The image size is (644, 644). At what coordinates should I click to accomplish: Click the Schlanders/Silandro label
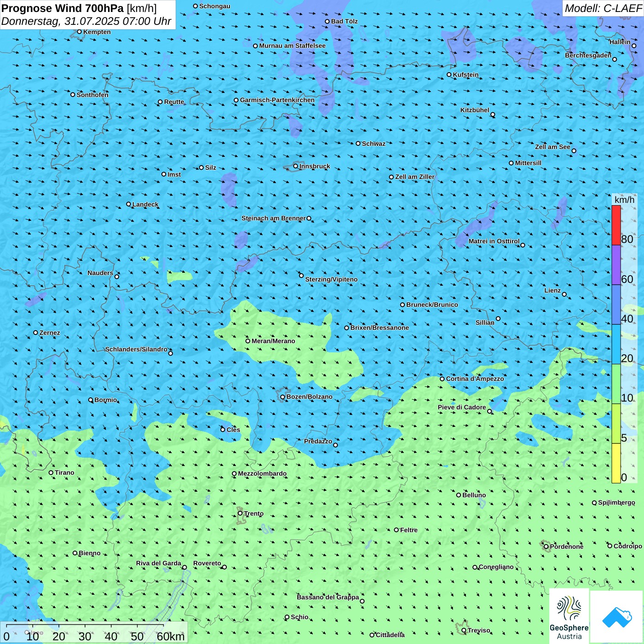136,349
